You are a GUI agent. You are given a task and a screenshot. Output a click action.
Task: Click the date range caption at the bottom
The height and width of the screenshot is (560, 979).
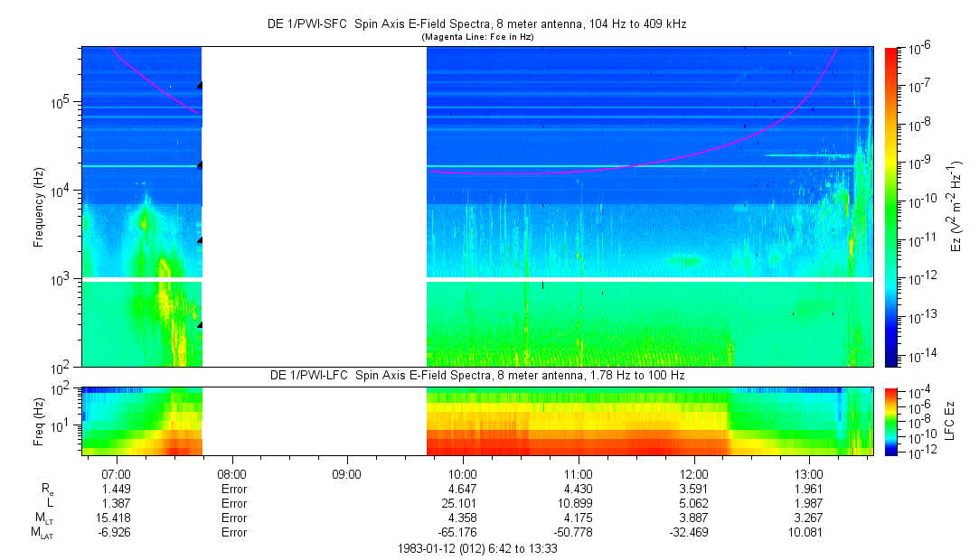[x=476, y=548]
